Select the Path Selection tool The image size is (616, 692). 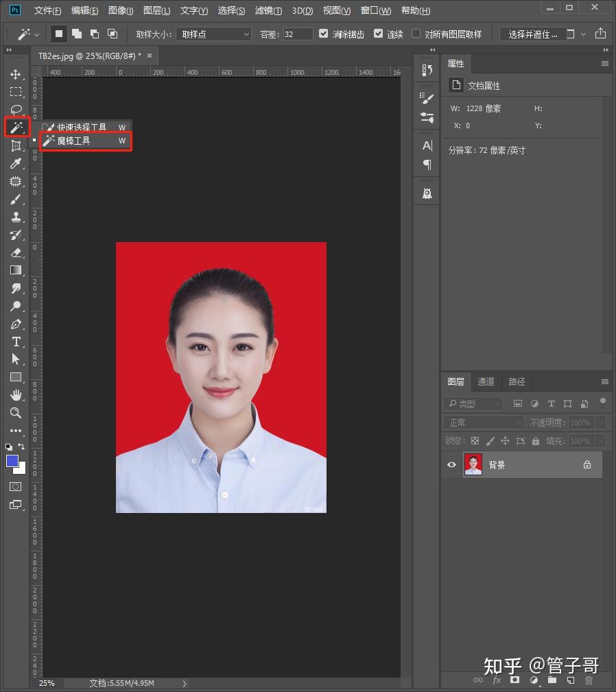pyautogui.click(x=16, y=359)
